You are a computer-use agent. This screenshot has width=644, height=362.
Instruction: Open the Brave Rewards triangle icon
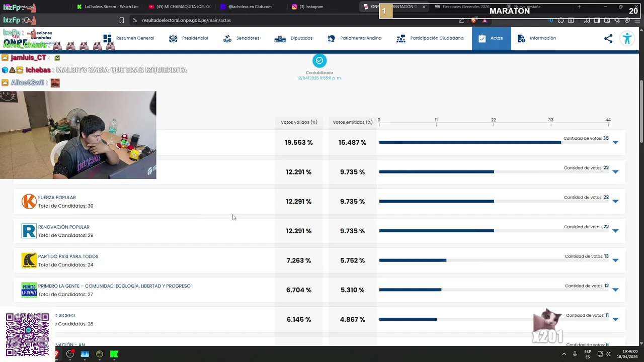pos(485,20)
